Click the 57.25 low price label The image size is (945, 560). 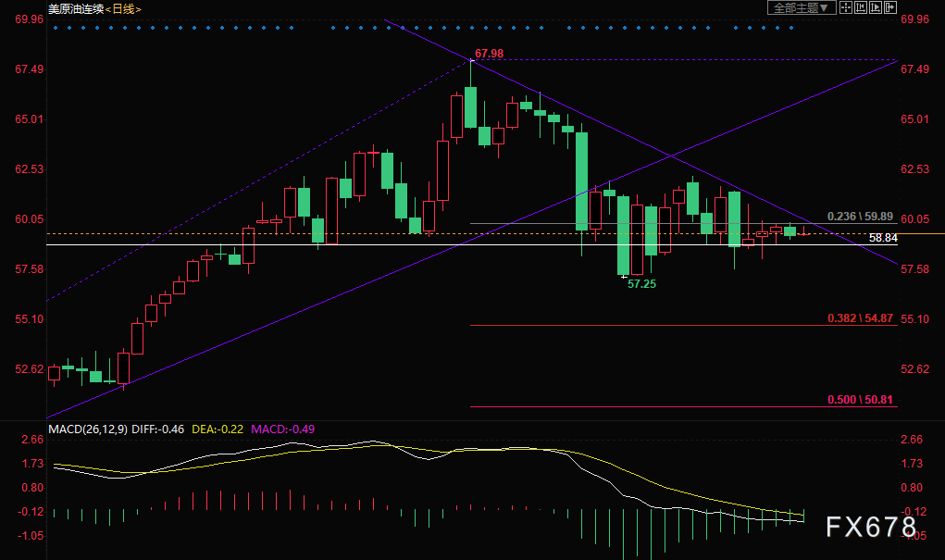[641, 284]
